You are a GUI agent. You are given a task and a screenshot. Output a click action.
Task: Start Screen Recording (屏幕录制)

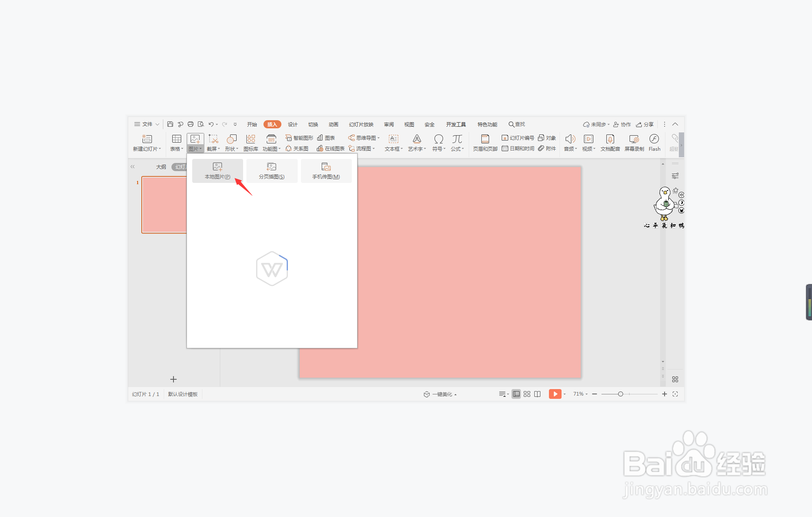pos(634,143)
